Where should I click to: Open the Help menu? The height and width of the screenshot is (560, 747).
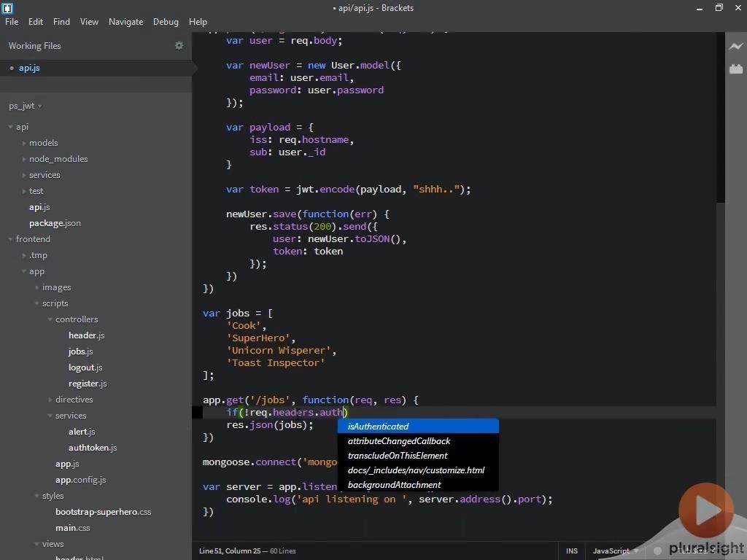(x=198, y=22)
